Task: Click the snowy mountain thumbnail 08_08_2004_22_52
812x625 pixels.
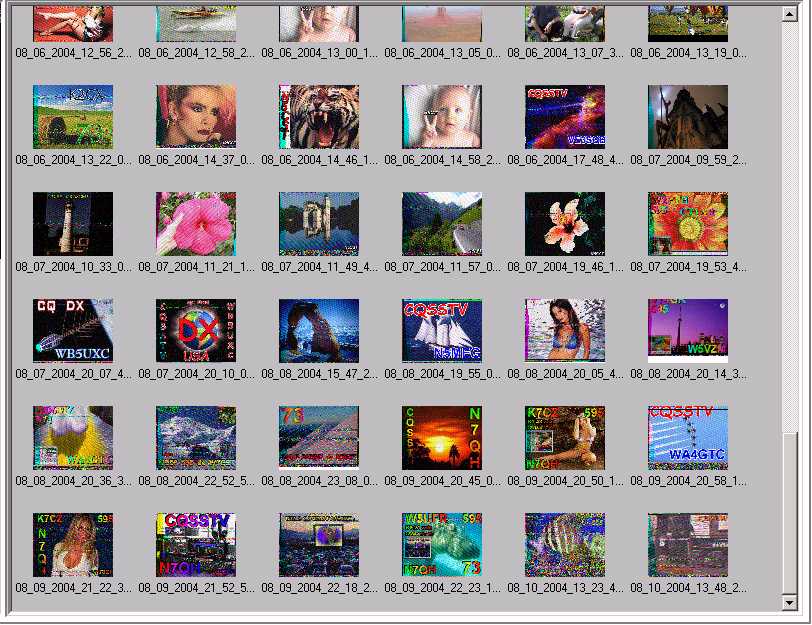Action: 196,437
